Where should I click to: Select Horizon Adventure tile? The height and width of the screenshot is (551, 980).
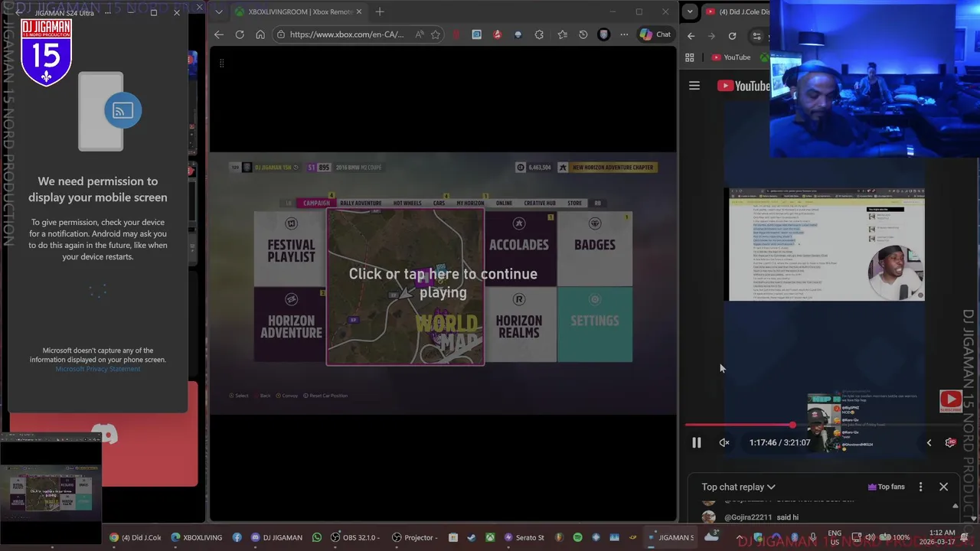click(x=291, y=324)
